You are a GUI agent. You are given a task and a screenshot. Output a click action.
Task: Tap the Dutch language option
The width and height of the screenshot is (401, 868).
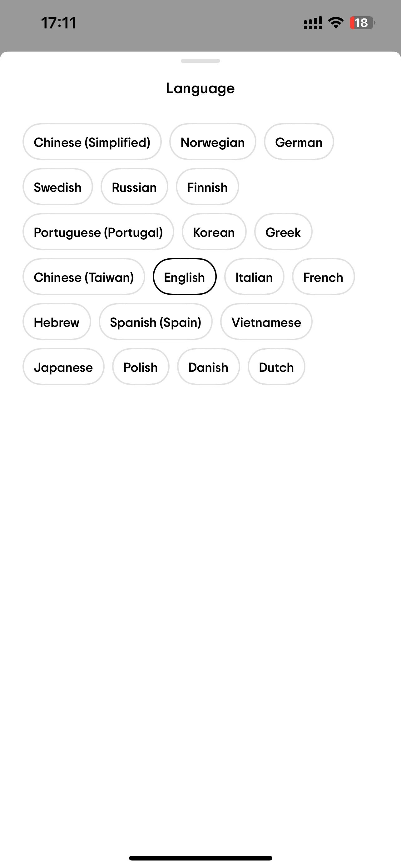(276, 367)
